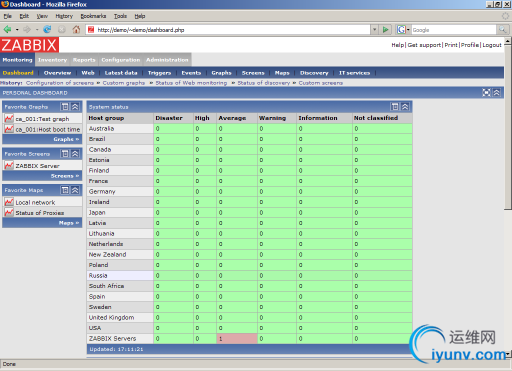Open the Maps » link
This screenshot has width=512, height=371.
pyautogui.click(x=69, y=223)
